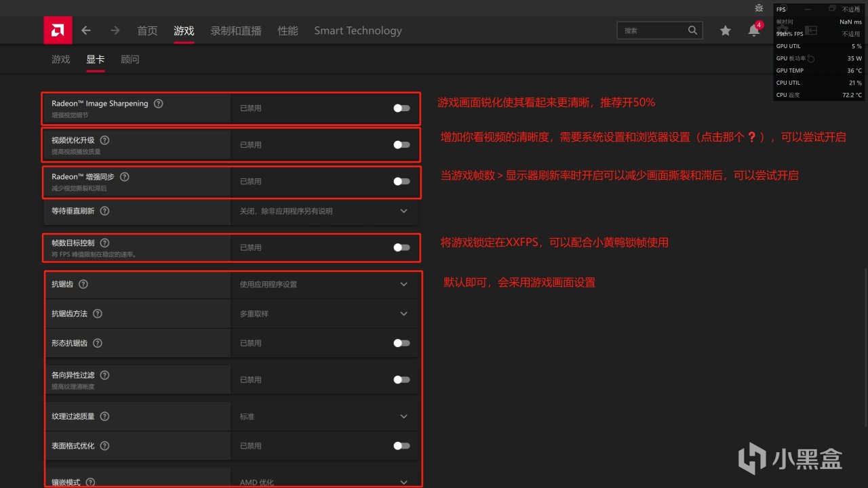Click the question mark beside 镶嵌模式
The image size is (868, 488).
click(90, 483)
